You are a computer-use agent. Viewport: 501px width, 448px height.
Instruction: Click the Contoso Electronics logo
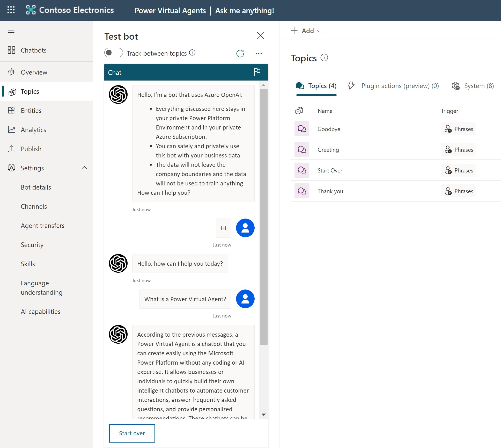pos(70,10)
